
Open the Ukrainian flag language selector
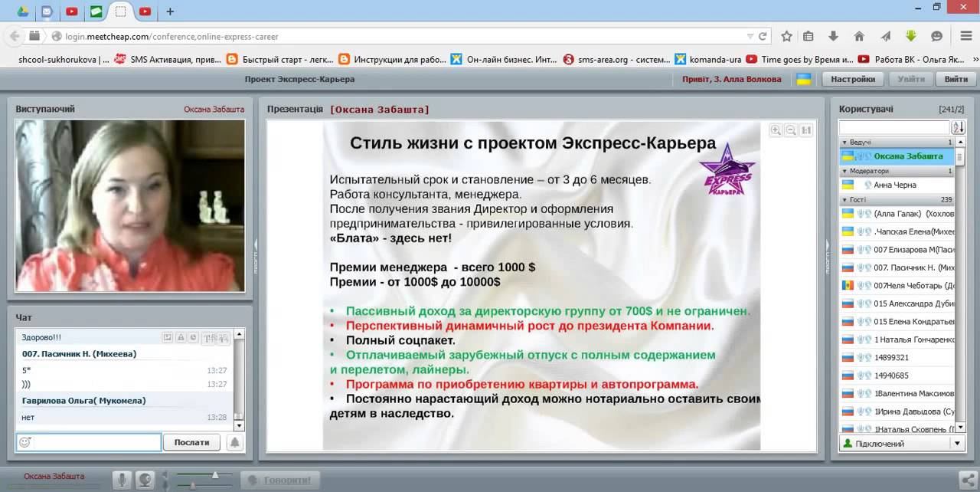(x=805, y=79)
